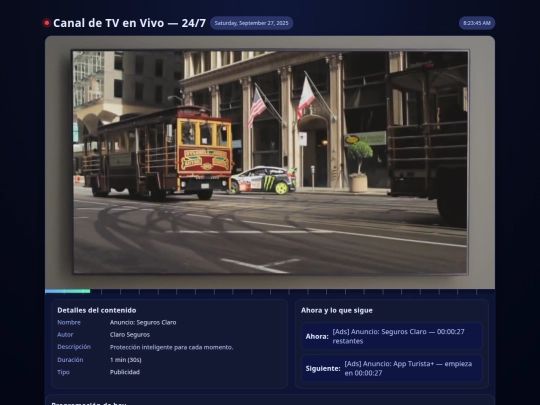540x405 pixels.
Task: Click the Duración label
Action: pyautogui.click(x=70, y=360)
